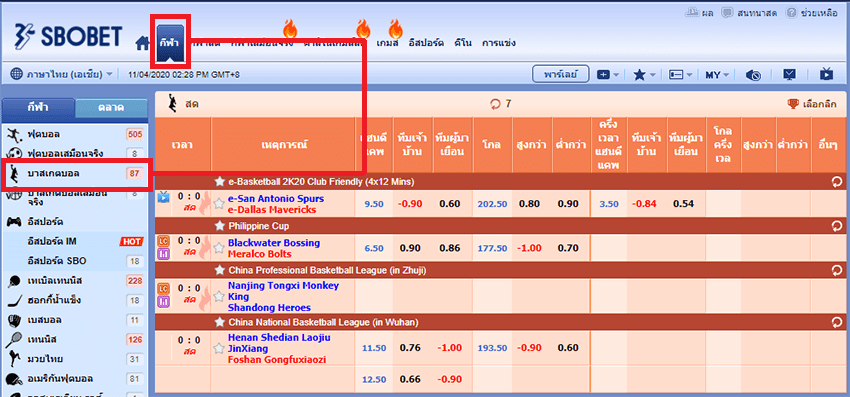Image resolution: width=850 pixels, height=397 pixels.
Task: Refresh the China Professional Basketball League row
Action: pos(837,270)
